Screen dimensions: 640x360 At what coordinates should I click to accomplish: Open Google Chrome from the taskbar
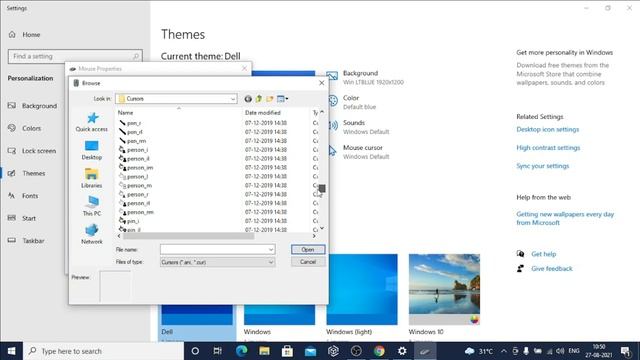[379, 351]
